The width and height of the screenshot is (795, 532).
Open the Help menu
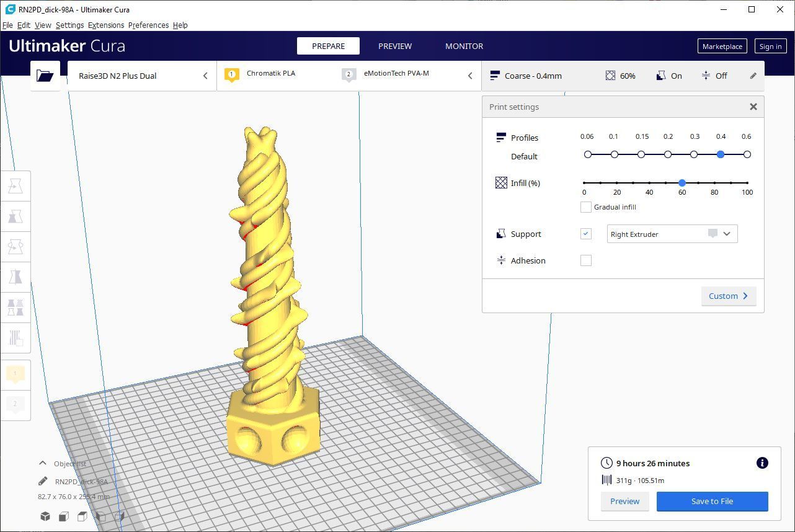pyautogui.click(x=180, y=25)
